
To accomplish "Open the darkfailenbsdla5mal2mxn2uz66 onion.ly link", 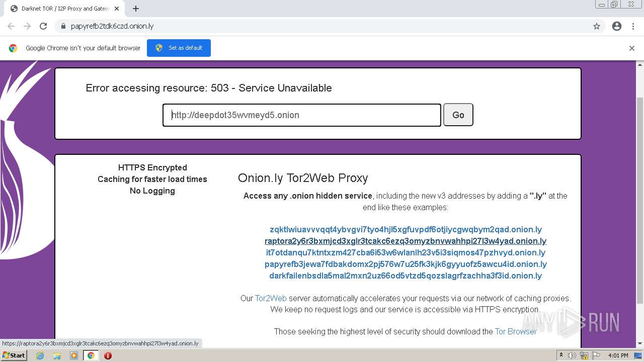I will click(x=406, y=276).
